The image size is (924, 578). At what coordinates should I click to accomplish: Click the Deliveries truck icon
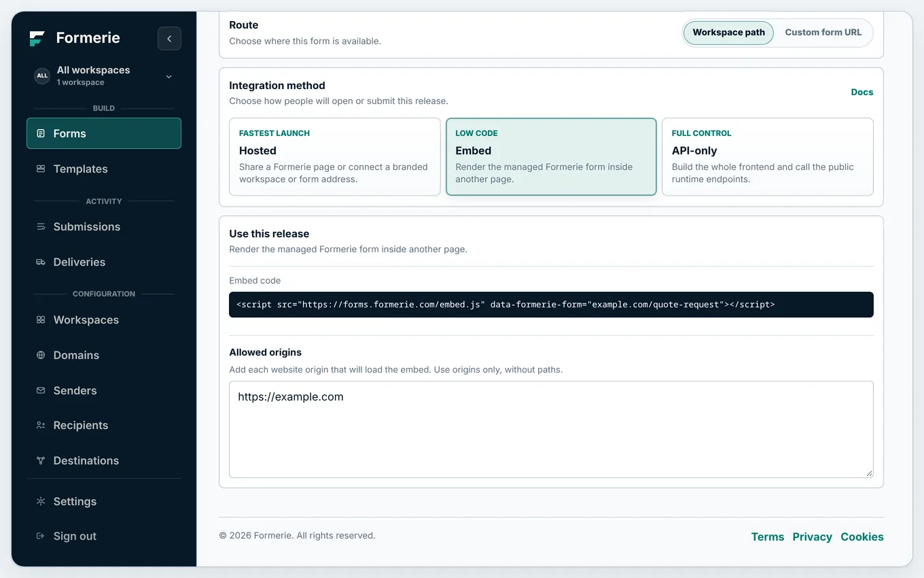point(41,262)
